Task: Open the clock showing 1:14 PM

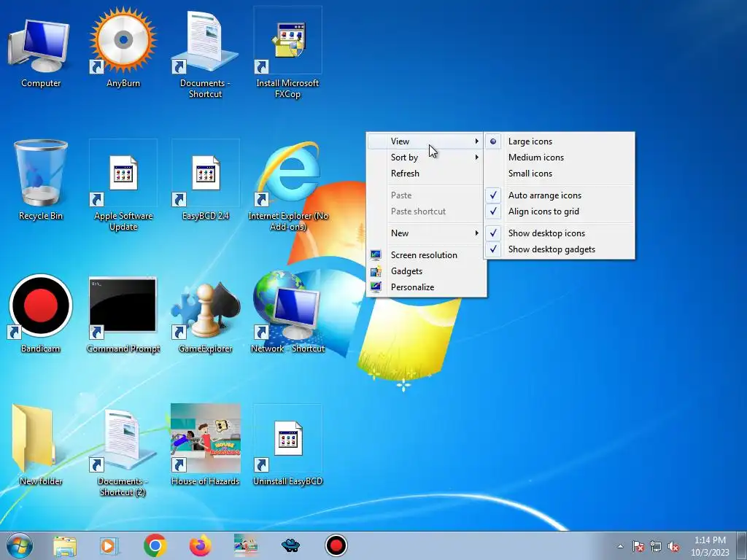Action: click(x=710, y=545)
